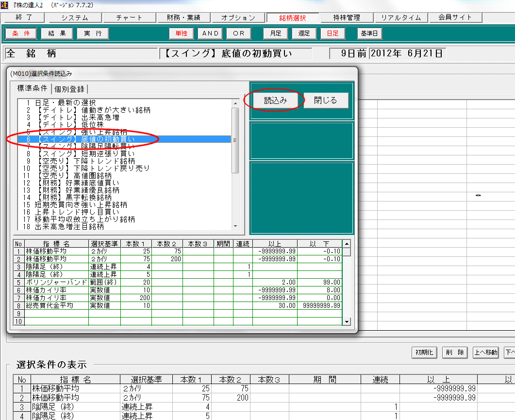The width and height of the screenshot is (515, 420).
Task: Click the 全銘柄 field
Action: (82, 53)
